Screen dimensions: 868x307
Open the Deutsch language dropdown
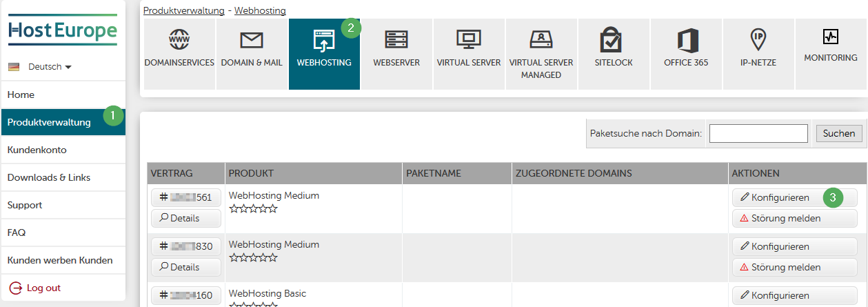50,67
